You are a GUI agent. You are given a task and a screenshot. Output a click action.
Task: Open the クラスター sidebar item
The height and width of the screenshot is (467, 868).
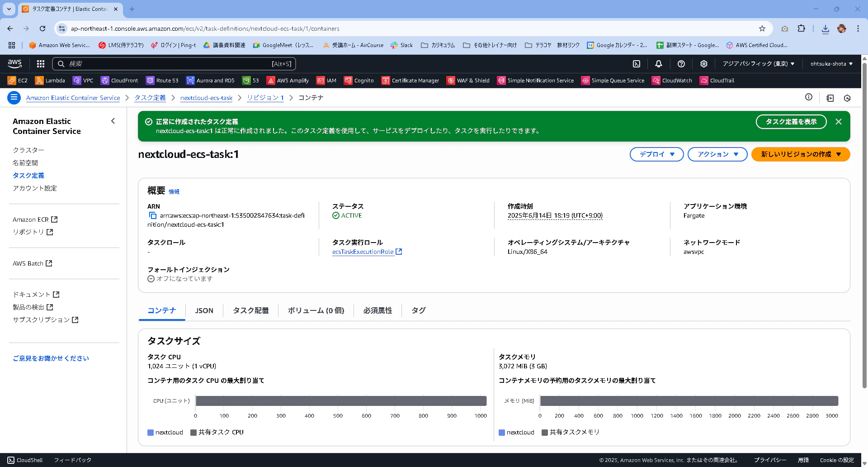coord(28,150)
